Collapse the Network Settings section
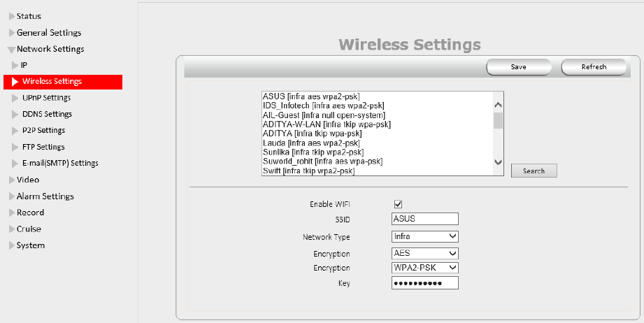The height and width of the screenshot is (323, 644). [x=11, y=50]
